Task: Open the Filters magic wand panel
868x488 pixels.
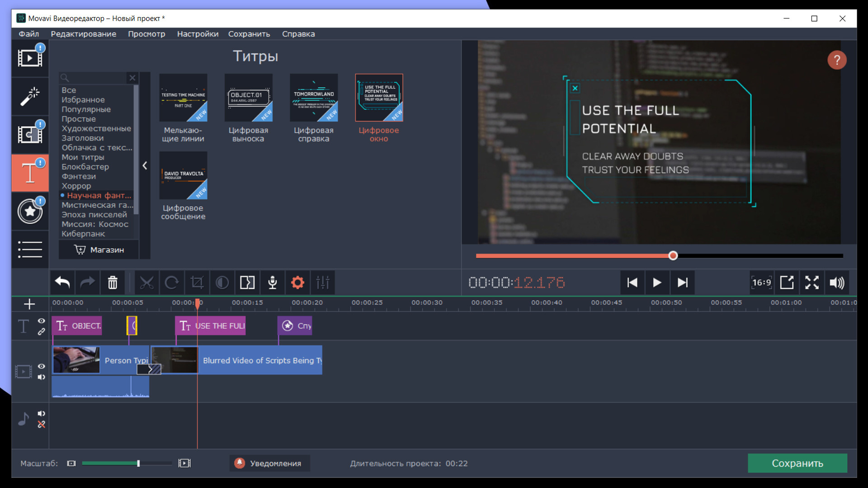Action: (x=30, y=96)
